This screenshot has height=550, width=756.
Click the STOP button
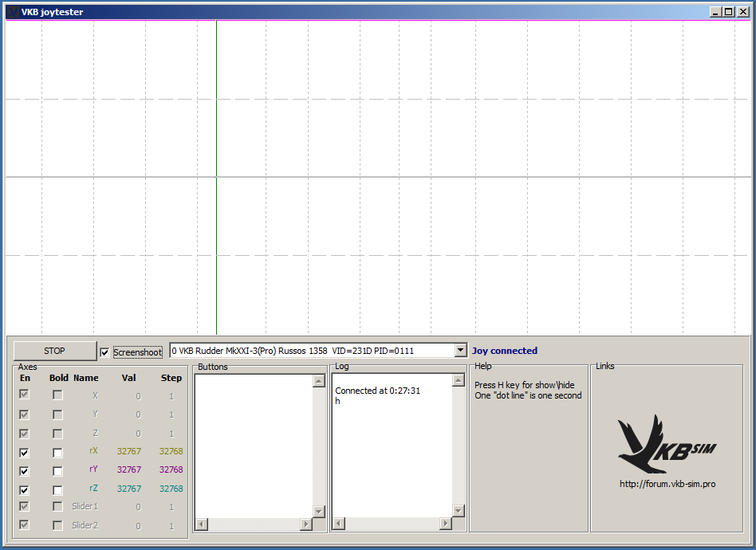(x=54, y=351)
